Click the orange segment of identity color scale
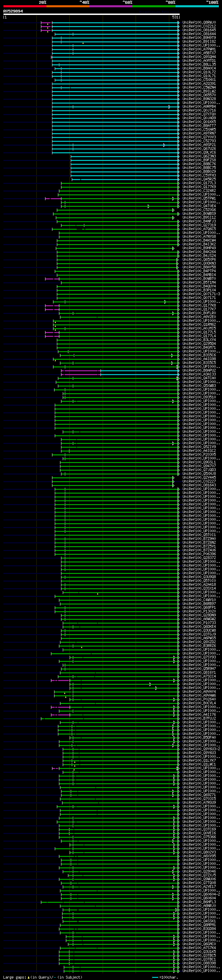This screenshot has width=222, height=980. pos(68,6)
